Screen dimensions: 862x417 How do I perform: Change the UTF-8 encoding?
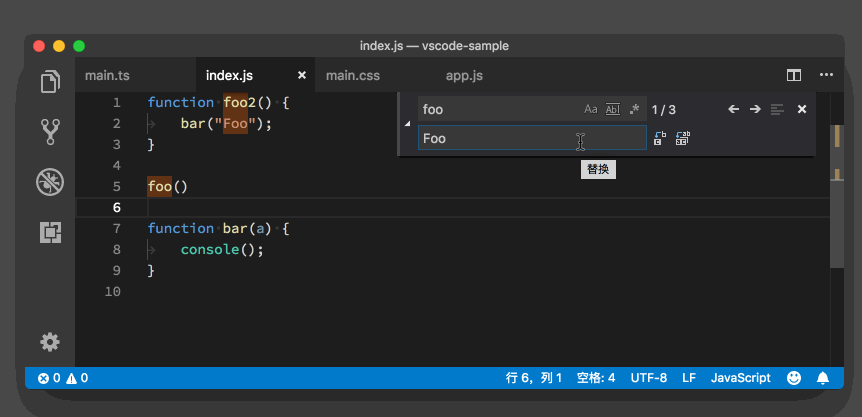[x=649, y=378]
